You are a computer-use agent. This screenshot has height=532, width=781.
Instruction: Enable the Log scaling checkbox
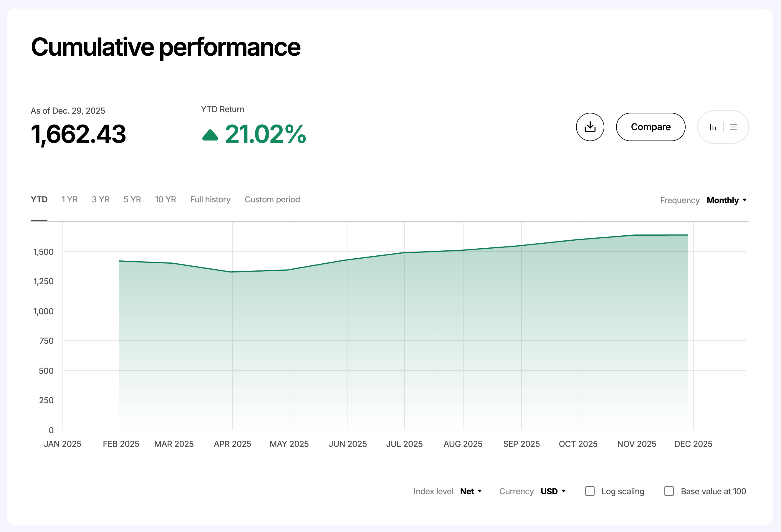(x=590, y=491)
